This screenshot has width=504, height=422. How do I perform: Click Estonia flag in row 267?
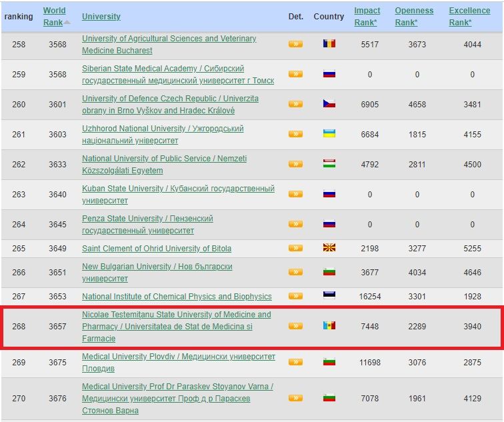pyautogui.click(x=329, y=296)
